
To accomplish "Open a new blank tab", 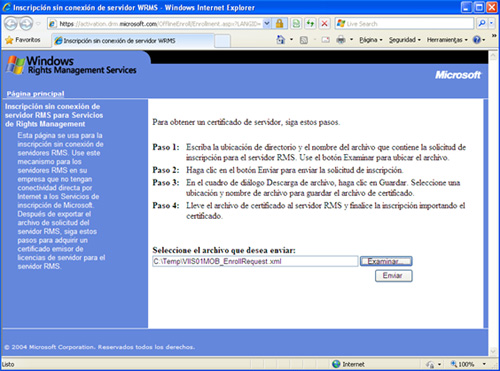I will tap(222, 41).
